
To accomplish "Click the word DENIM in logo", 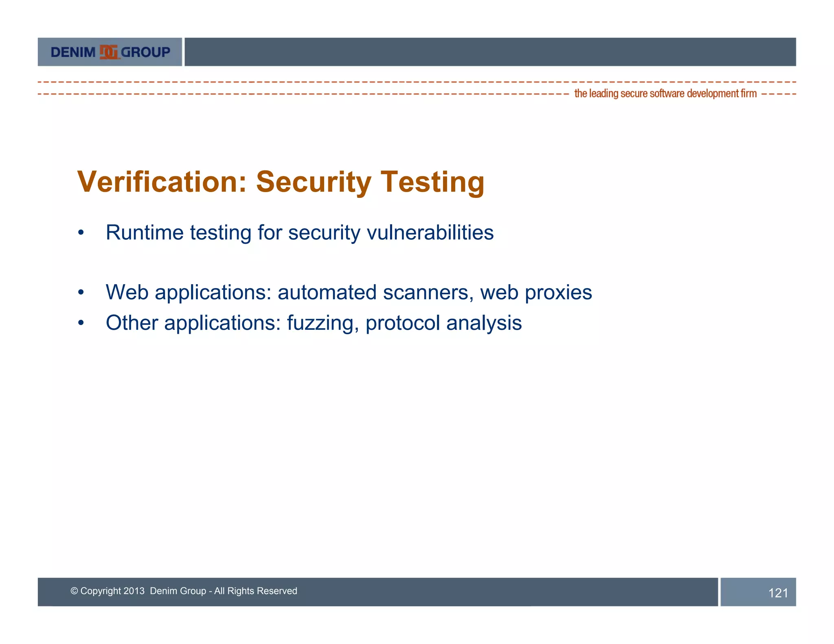I will (x=73, y=52).
